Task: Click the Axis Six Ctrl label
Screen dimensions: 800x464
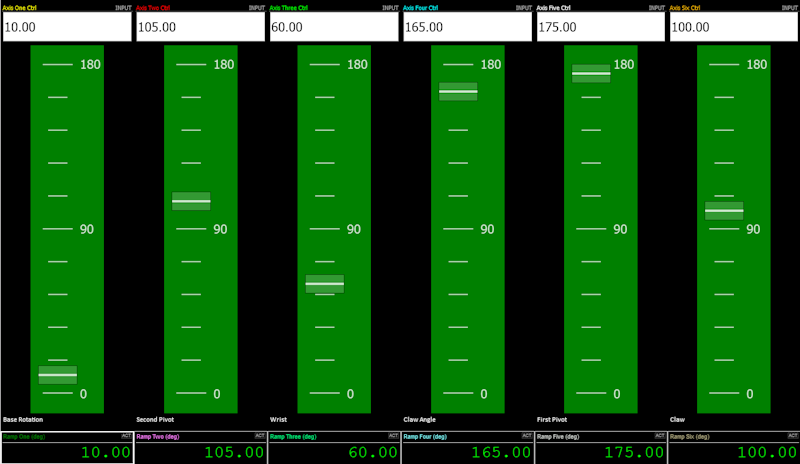Action: (685, 8)
